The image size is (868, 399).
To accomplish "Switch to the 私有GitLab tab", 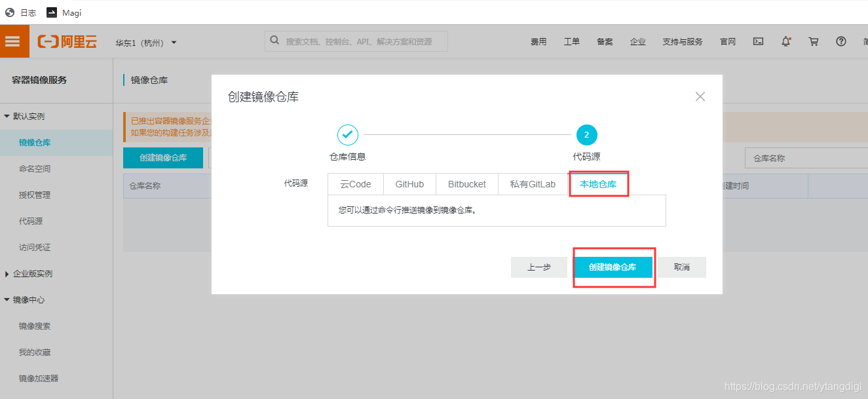I will 533,184.
